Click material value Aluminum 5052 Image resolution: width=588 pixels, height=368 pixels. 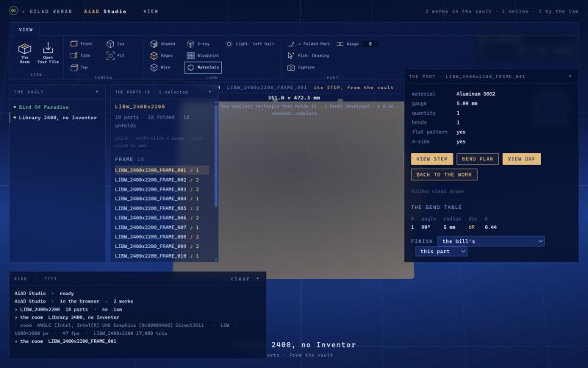click(476, 94)
